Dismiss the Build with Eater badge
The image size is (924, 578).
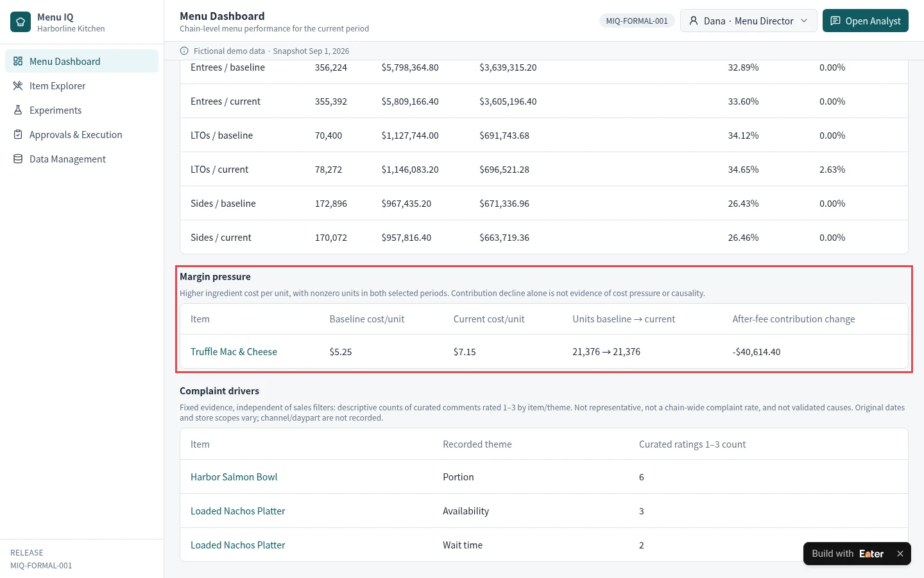[x=900, y=554]
